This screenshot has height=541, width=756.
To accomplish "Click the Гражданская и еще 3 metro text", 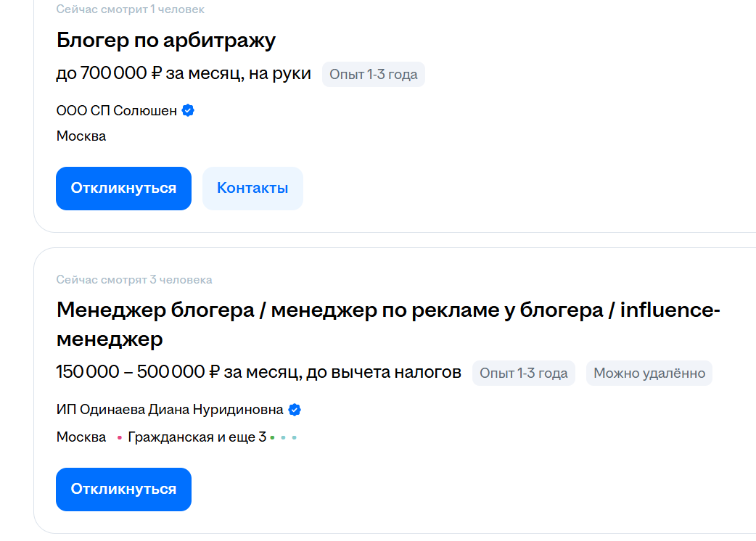I will 197,438.
